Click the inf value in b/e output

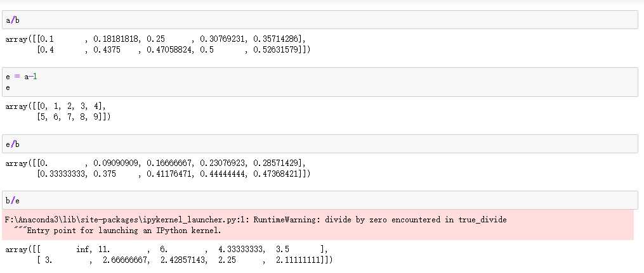[x=84, y=250]
